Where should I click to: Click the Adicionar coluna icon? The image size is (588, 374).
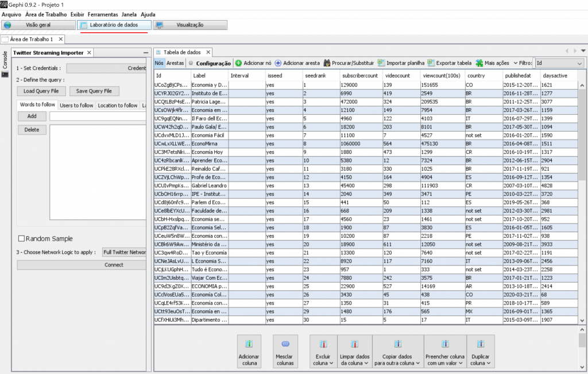[249, 345]
